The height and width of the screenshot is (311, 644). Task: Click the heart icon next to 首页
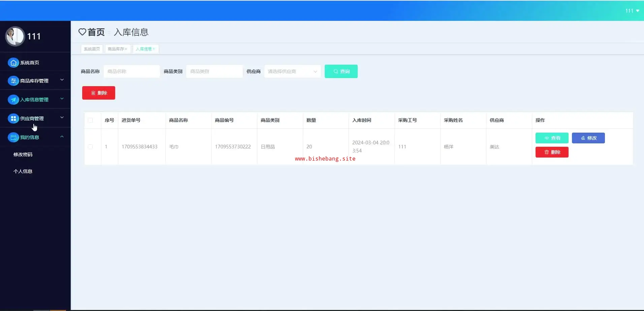82,32
